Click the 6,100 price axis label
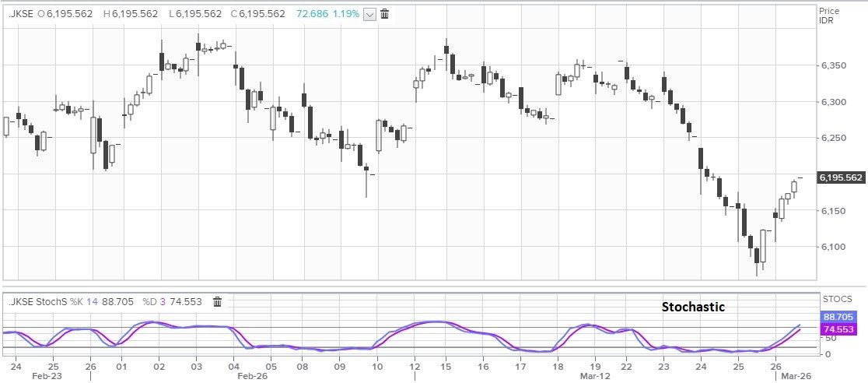 (x=832, y=248)
